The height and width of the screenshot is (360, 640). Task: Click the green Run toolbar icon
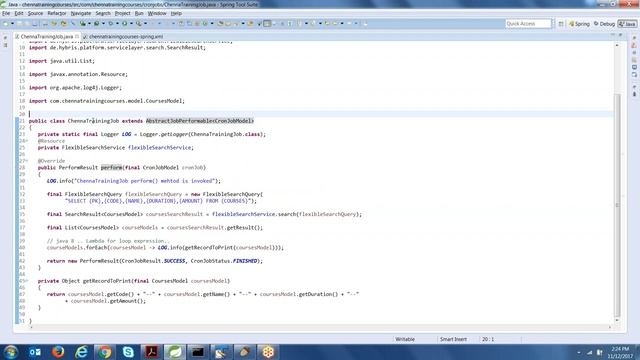click(x=124, y=24)
